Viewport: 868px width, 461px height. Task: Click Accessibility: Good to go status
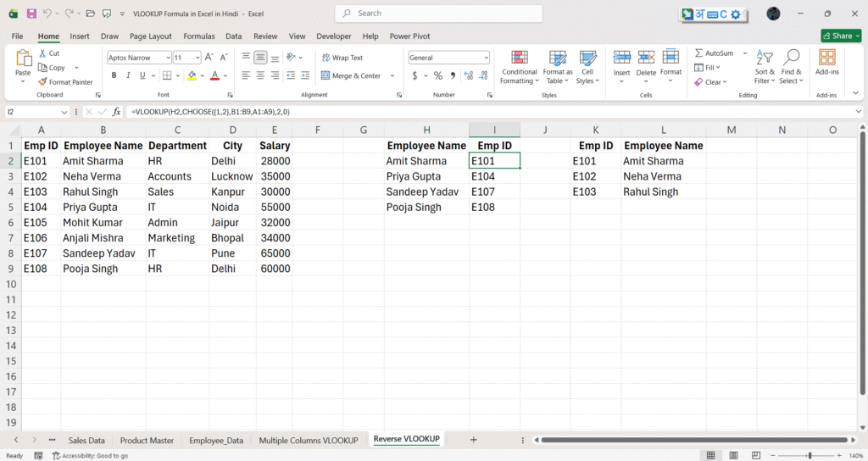point(90,455)
